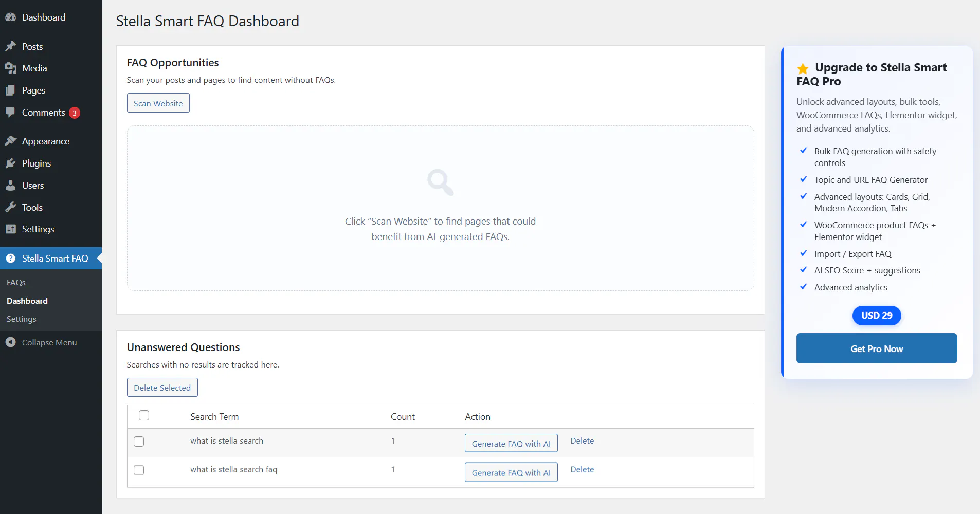
Task: Click the Comments speech bubble icon
Action: (11, 112)
